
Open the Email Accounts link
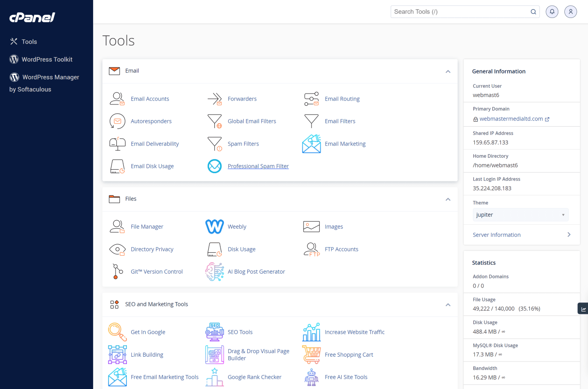click(x=150, y=99)
